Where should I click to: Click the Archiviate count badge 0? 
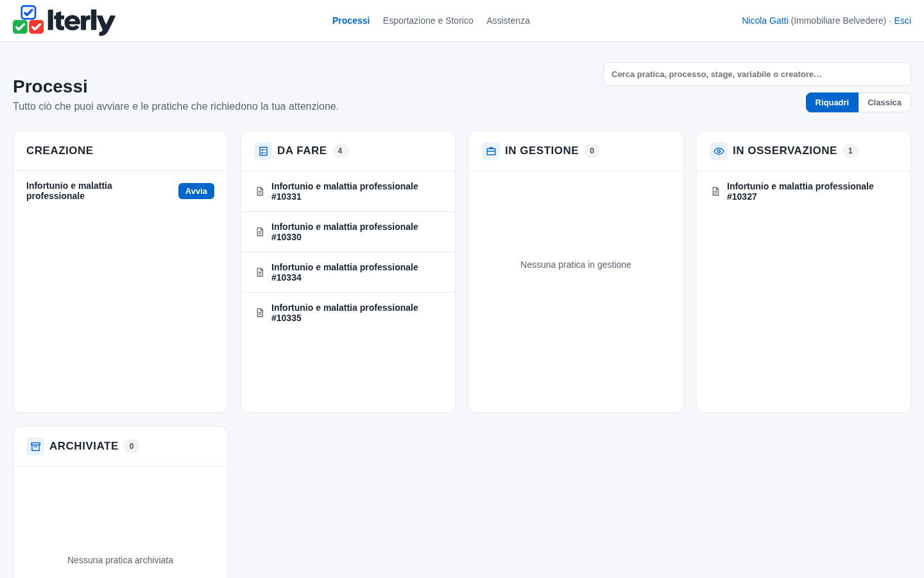coord(132,446)
